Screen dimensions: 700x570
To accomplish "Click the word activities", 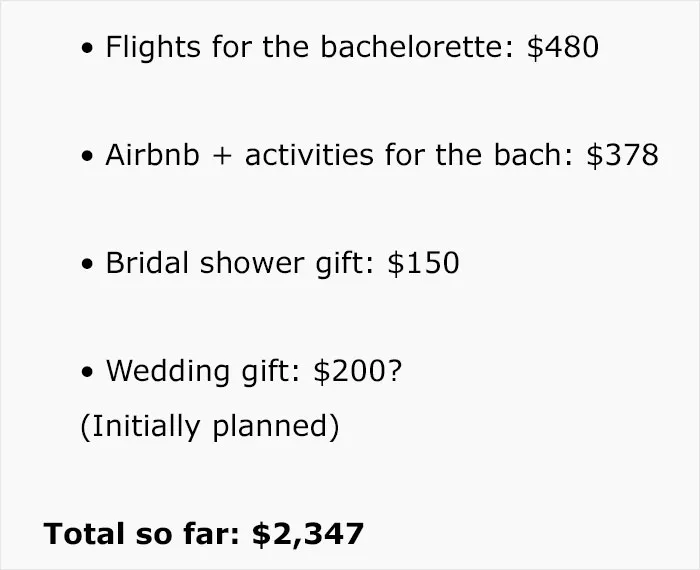I will click(x=309, y=155).
